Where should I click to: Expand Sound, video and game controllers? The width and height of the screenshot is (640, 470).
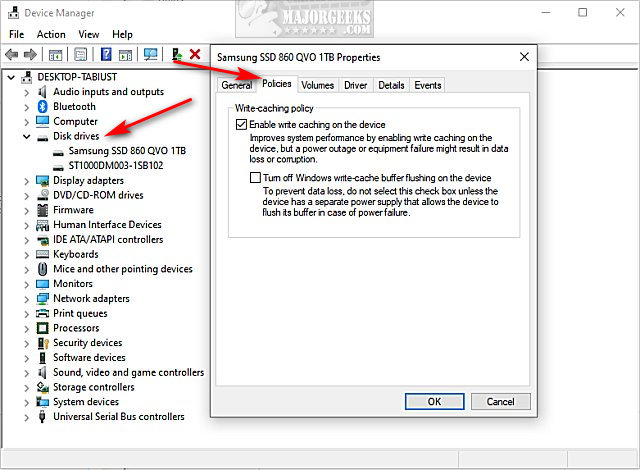(x=27, y=372)
